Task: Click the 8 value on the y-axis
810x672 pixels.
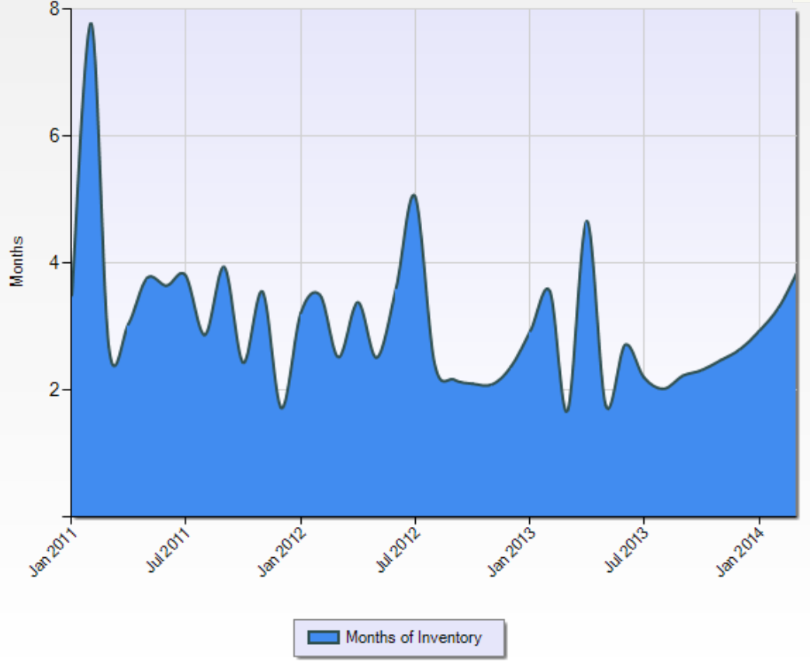Action: (x=55, y=9)
